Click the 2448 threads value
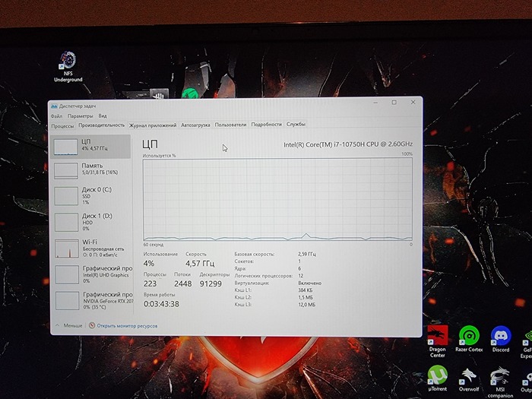 pyautogui.click(x=183, y=283)
